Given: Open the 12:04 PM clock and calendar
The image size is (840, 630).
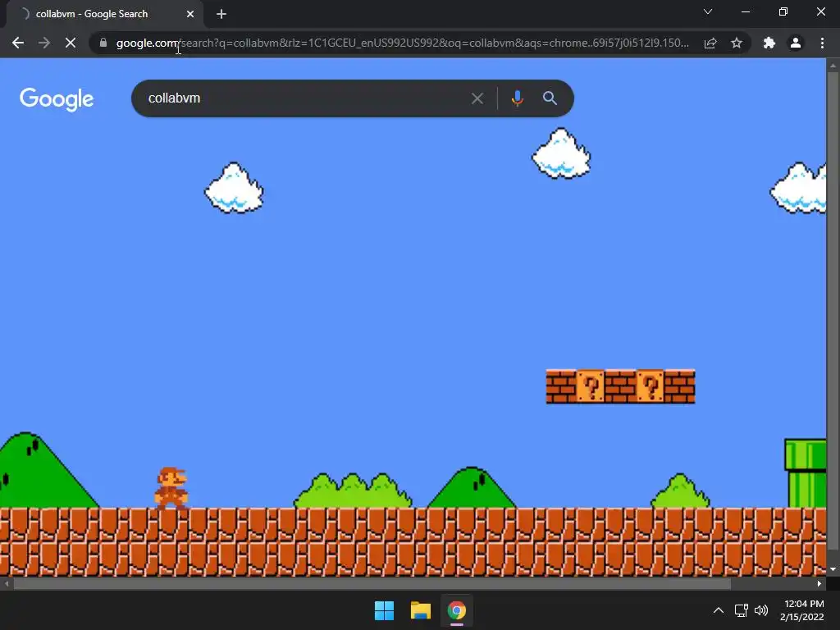Looking at the screenshot, I should click(x=802, y=610).
